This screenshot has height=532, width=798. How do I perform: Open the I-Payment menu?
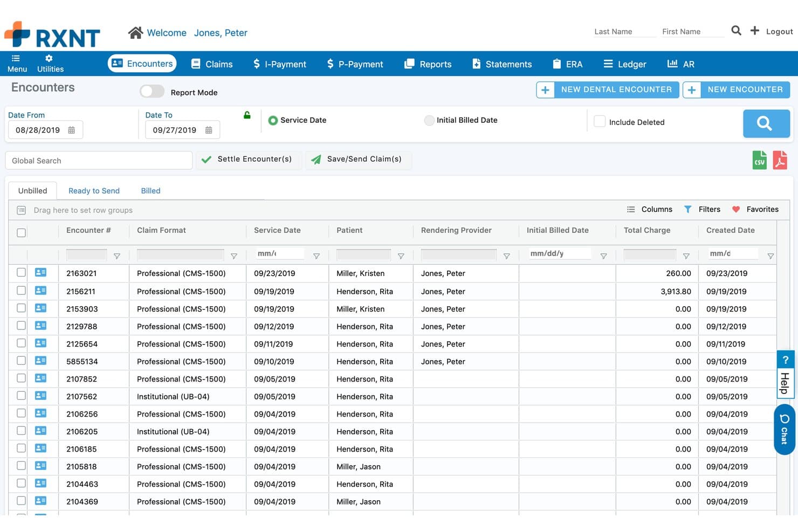(280, 64)
